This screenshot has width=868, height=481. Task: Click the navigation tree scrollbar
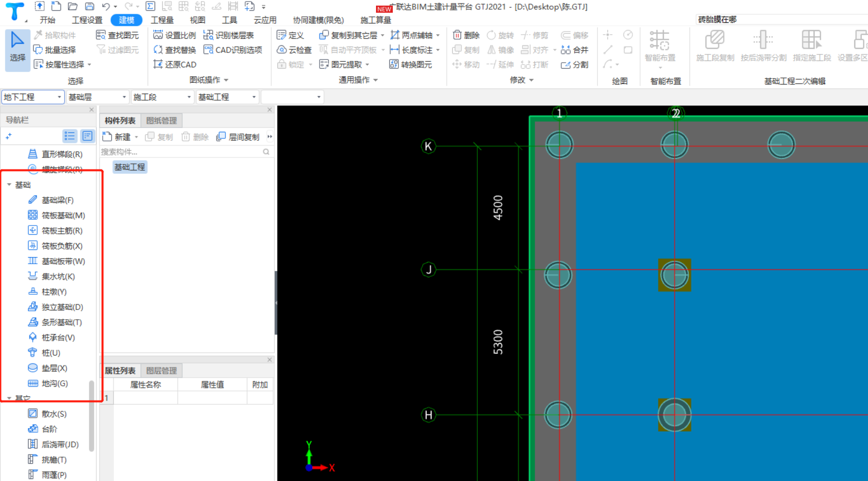tap(92, 416)
